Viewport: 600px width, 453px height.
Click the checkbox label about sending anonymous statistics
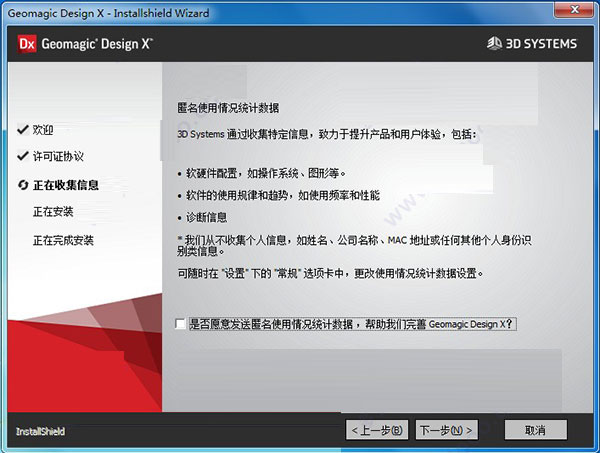coord(352,324)
